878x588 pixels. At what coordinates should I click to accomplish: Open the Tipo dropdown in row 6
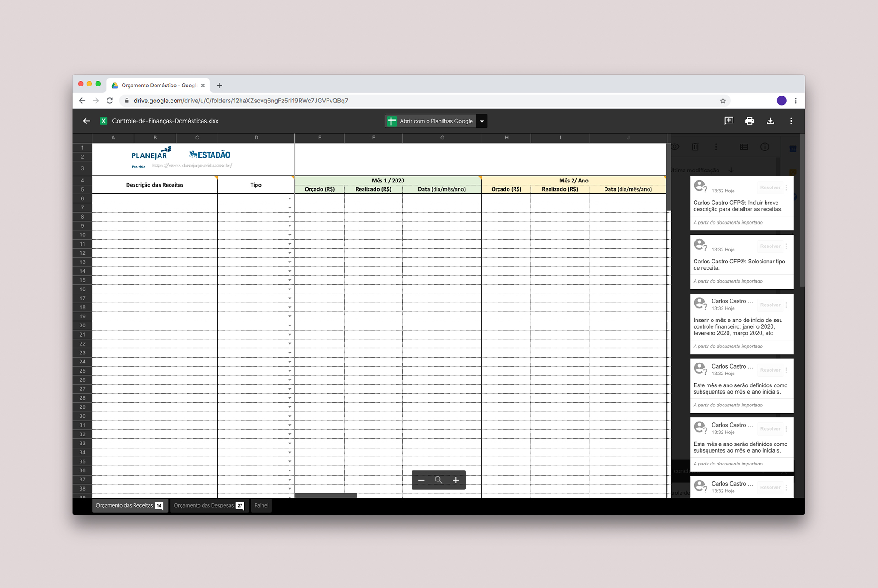click(x=290, y=199)
